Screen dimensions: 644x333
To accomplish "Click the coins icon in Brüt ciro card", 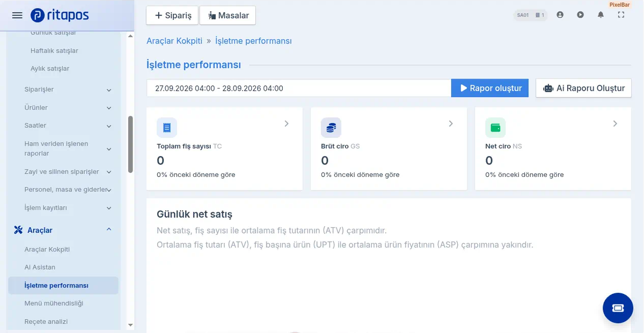I will click(331, 128).
